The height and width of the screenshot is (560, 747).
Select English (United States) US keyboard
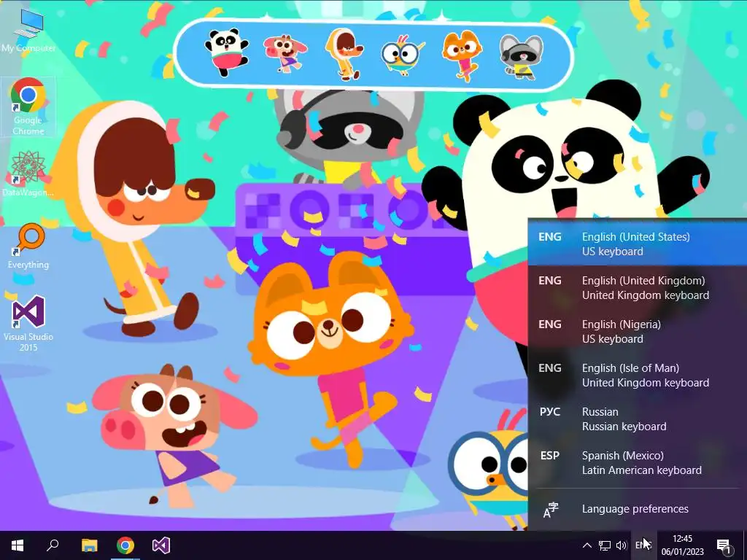tap(638, 244)
